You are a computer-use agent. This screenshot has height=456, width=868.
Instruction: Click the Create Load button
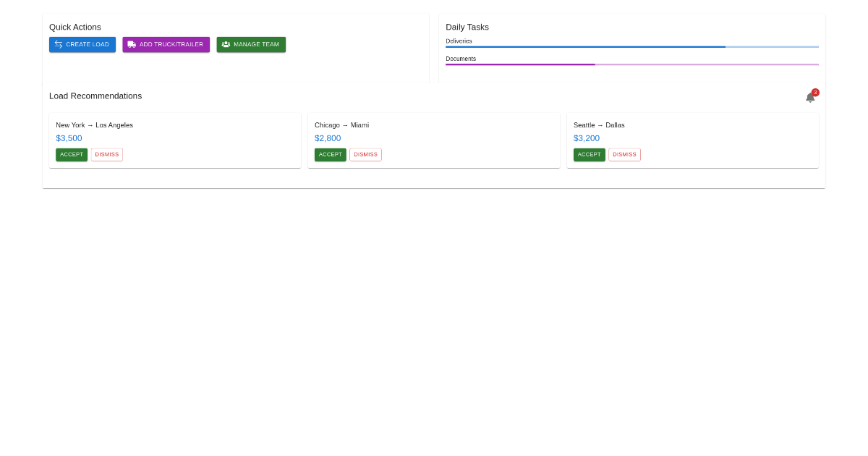tap(82, 44)
